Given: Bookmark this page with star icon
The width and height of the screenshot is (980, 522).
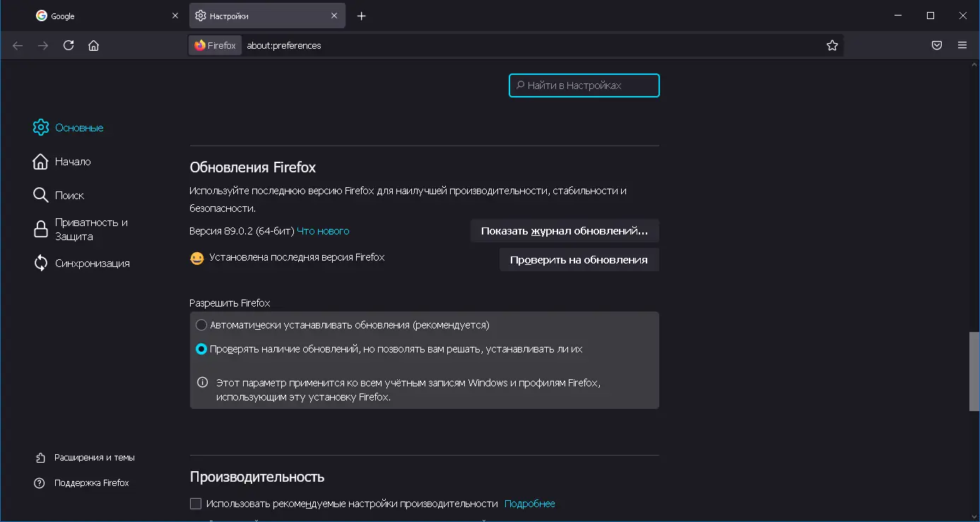Looking at the screenshot, I should pos(832,45).
